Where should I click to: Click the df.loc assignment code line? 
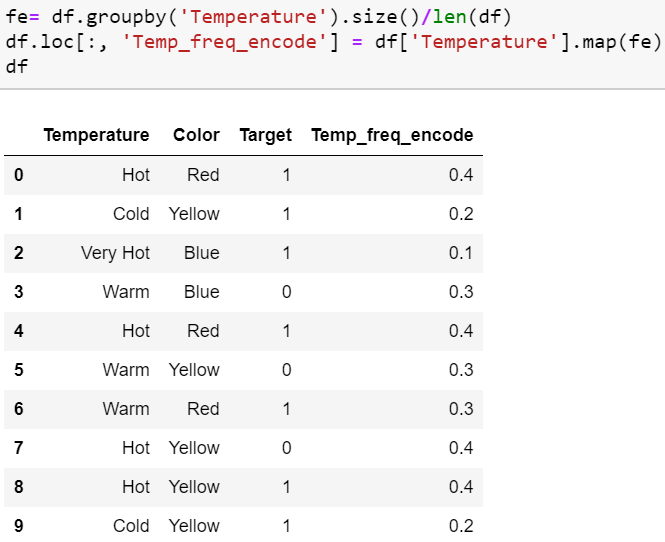point(300,42)
